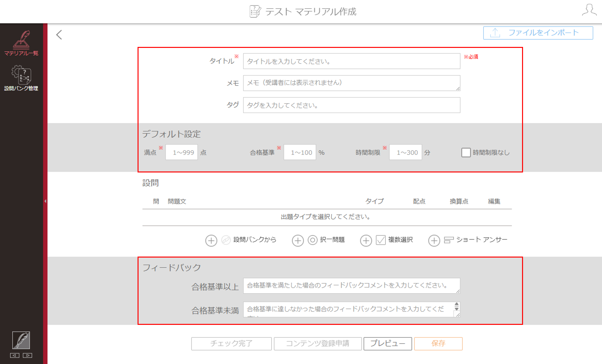The image size is (602, 364).
Task: Click ファイルをインポート button
Action: [538, 33]
